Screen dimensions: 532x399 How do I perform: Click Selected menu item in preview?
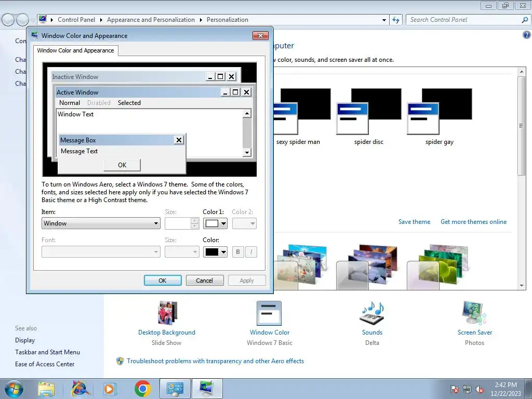pyautogui.click(x=129, y=103)
